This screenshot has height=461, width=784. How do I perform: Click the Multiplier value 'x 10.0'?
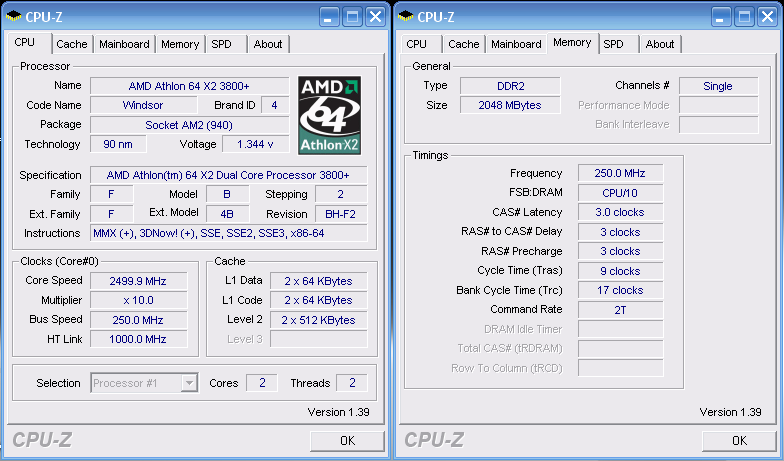138,300
